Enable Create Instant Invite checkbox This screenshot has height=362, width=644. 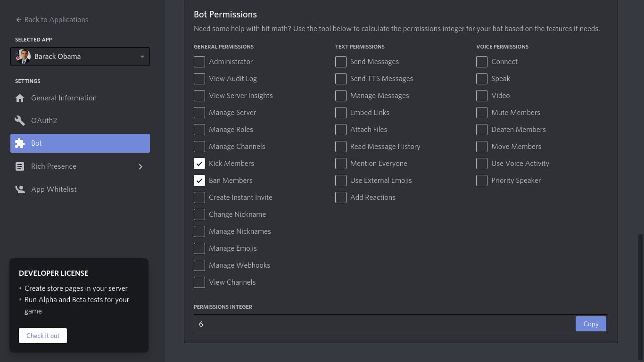coord(199,197)
